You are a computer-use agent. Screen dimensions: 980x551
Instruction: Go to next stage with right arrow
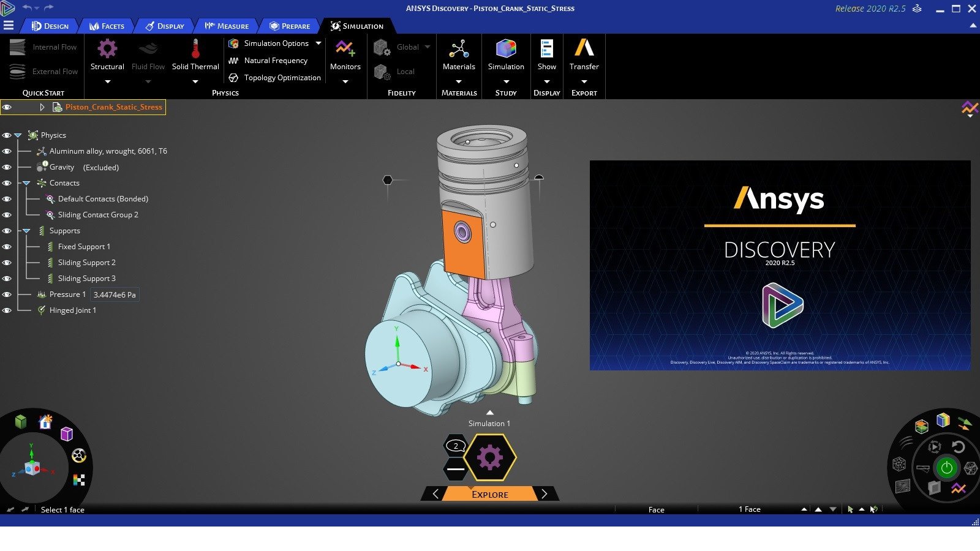click(x=544, y=494)
